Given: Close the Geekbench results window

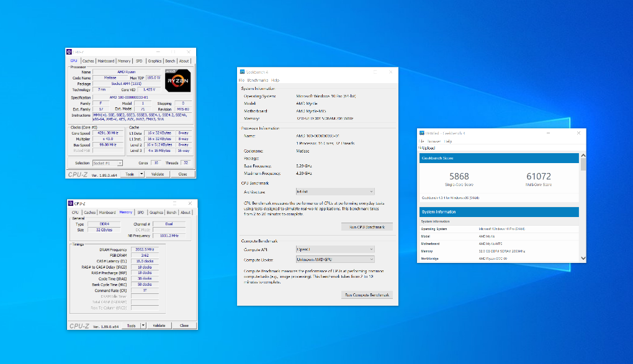Looking at the screenshot, I should [x=578, y=133].
